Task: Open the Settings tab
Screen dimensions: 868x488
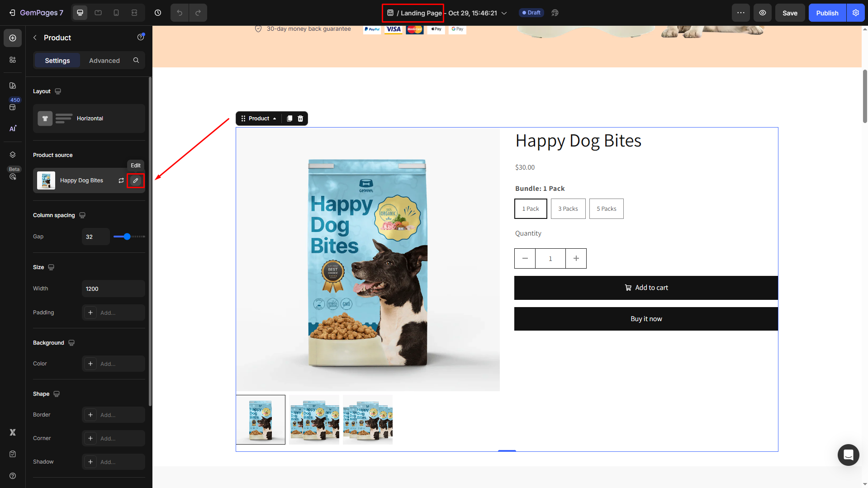Action: coord(57,61)
